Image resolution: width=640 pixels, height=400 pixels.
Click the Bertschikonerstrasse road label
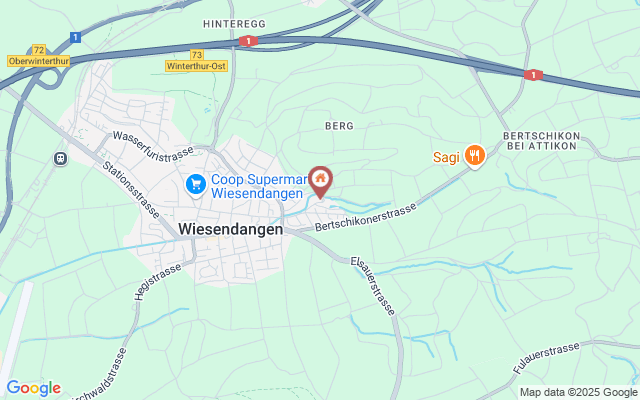[366, 217]
